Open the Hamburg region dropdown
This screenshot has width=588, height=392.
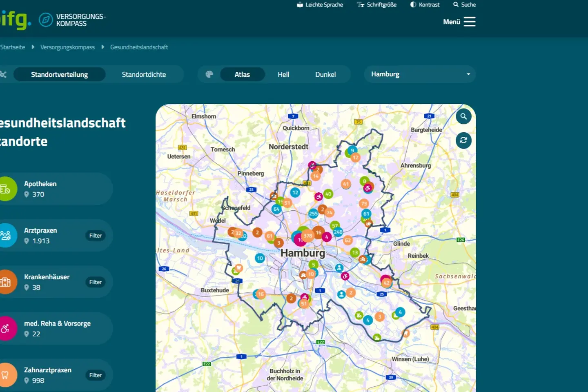420,74
